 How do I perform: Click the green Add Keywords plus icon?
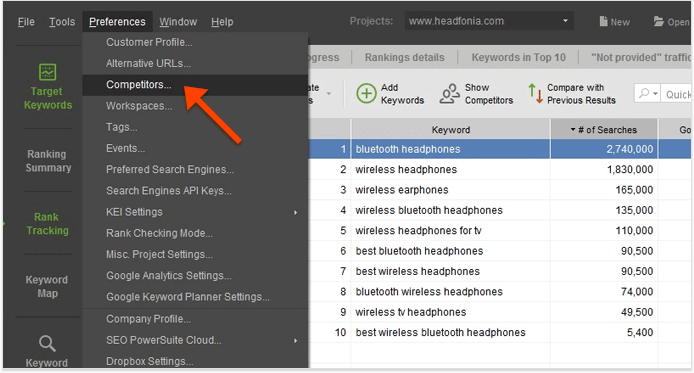point(366,94)
